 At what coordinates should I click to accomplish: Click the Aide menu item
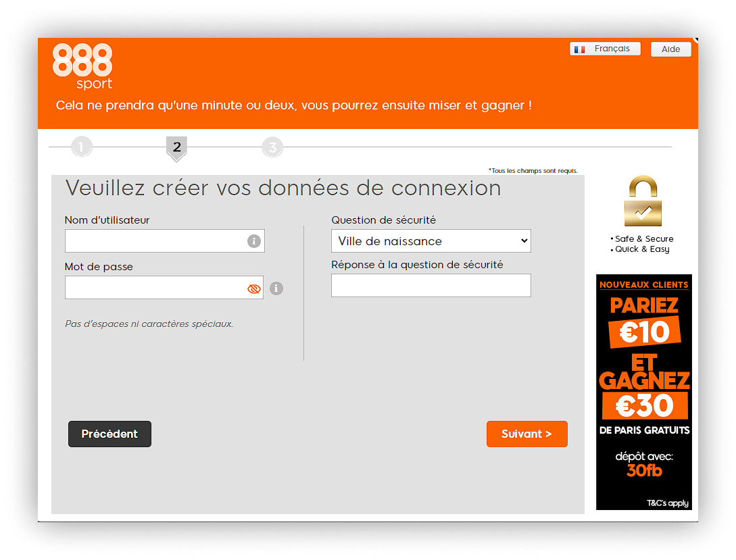coord(670,49)
